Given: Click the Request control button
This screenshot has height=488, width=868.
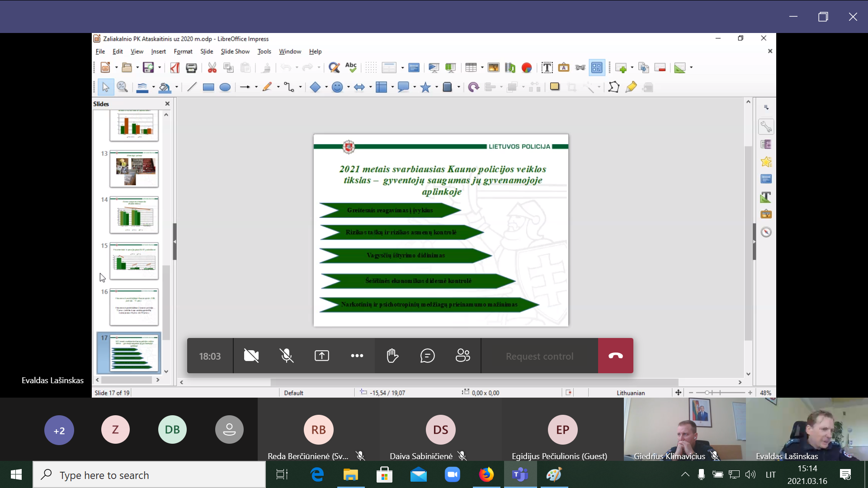Looking at the screenshot, I should coord(539,356).
